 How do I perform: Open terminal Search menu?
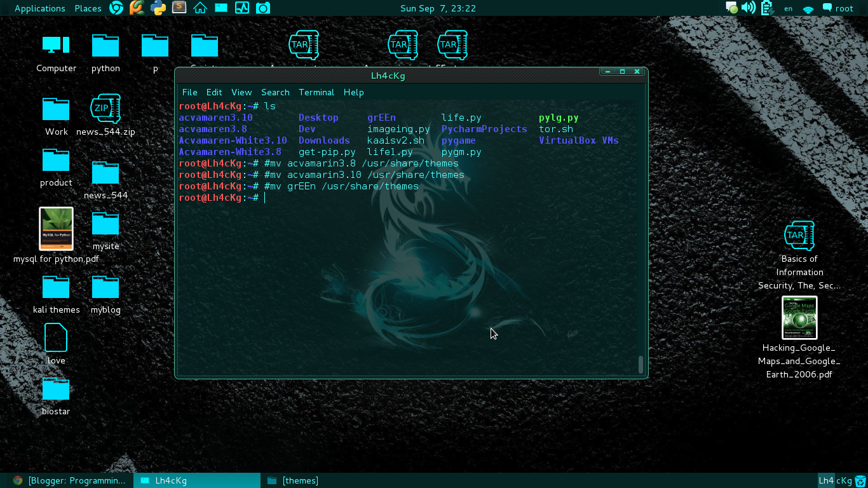point(275,92)
